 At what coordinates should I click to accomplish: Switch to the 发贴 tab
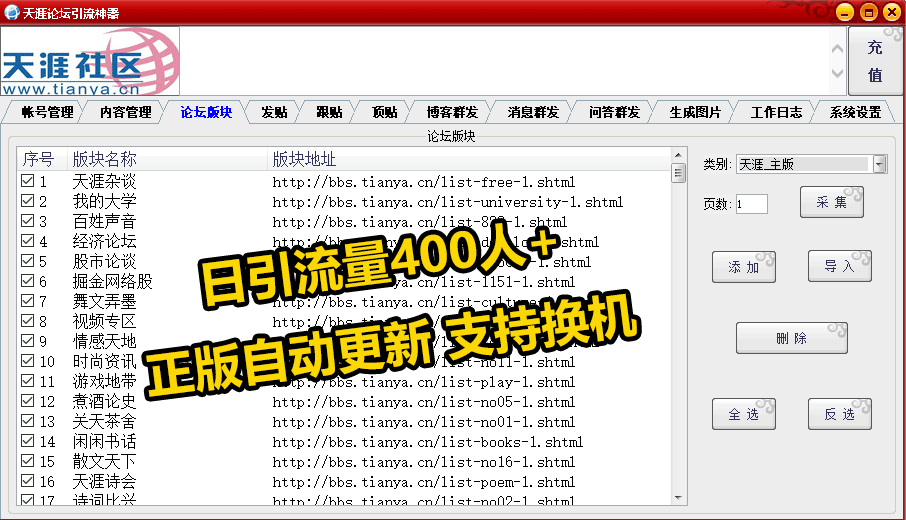(x=274, y=112)
